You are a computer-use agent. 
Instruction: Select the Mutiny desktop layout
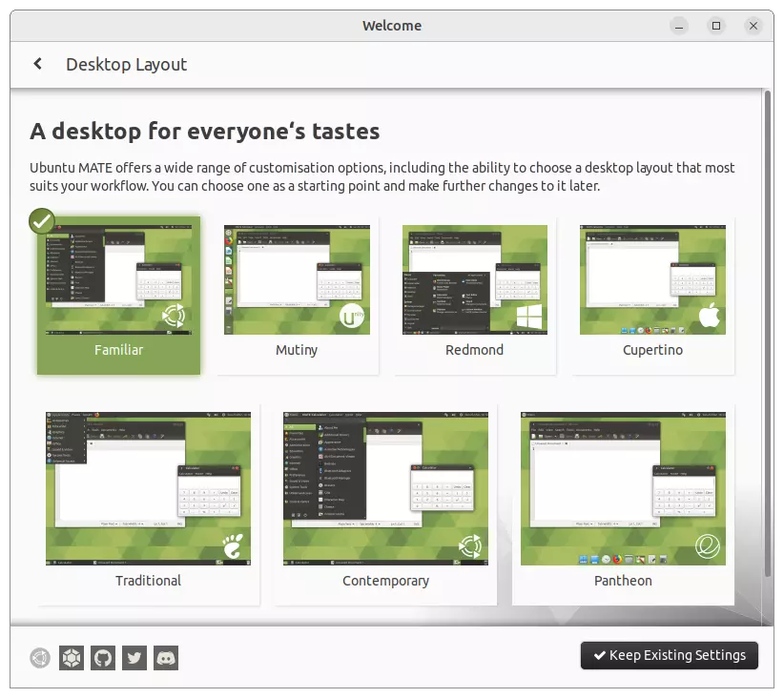tap(297, 279)
